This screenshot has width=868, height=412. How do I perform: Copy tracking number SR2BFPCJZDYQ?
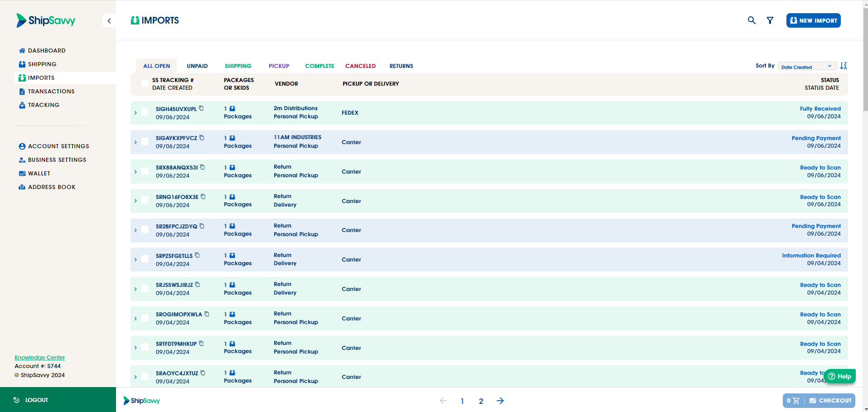202,226
